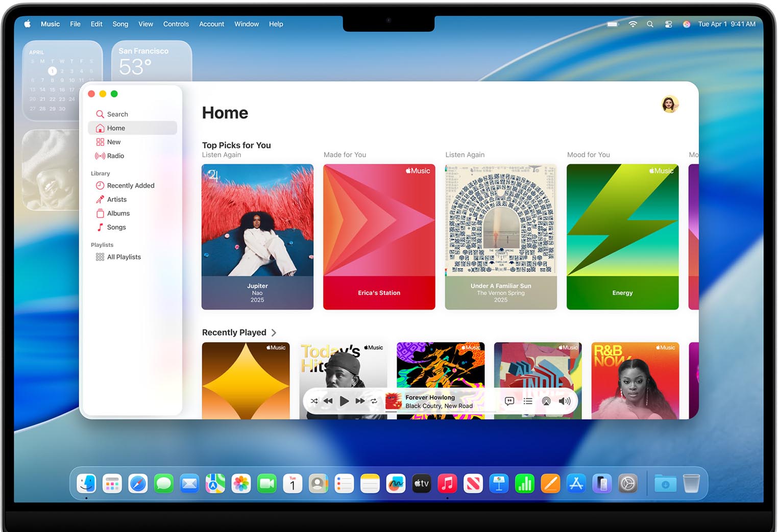Open the File menu

(x=75, y=24)
